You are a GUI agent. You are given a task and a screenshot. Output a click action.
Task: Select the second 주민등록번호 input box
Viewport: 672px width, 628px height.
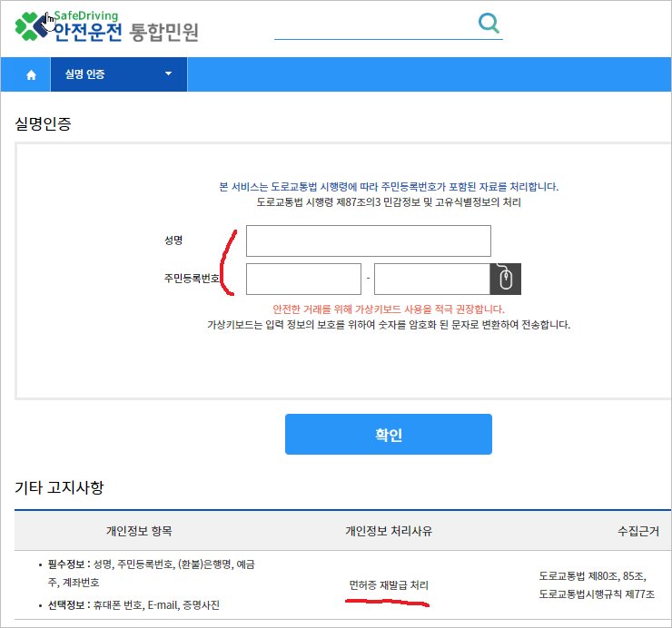click(x=431, y=279)
